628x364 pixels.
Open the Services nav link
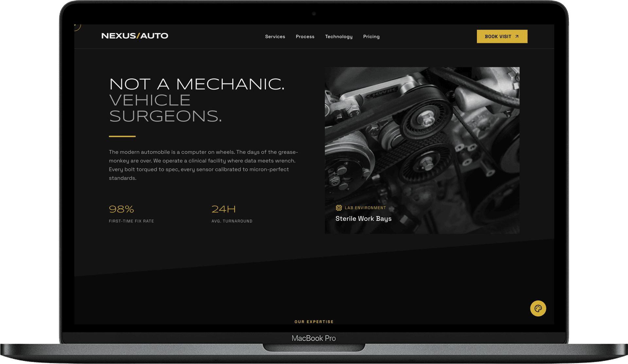coord(275,37)
